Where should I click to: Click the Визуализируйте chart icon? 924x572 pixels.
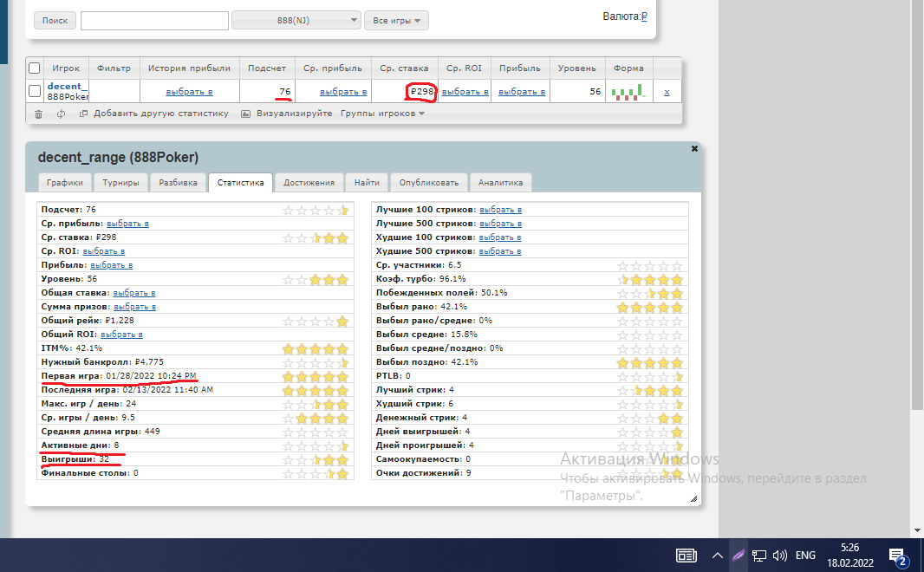click(x=245, y=114)
